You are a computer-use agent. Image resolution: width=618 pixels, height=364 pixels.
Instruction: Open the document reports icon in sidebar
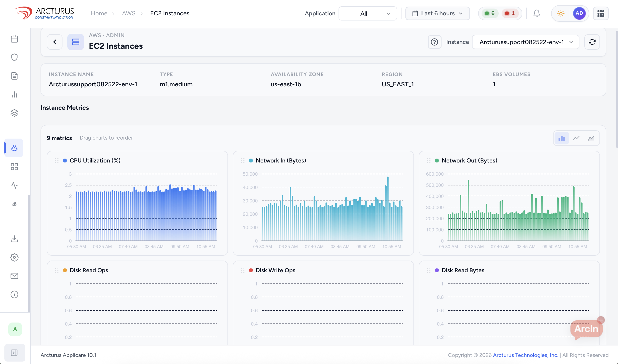(14, 76)
